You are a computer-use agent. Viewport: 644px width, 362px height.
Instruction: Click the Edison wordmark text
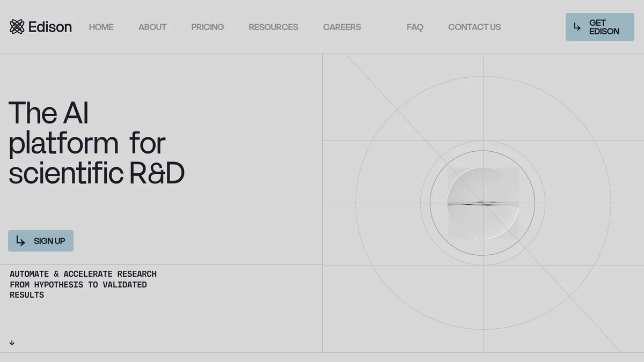pyautogui.click(x=50, y=27)
